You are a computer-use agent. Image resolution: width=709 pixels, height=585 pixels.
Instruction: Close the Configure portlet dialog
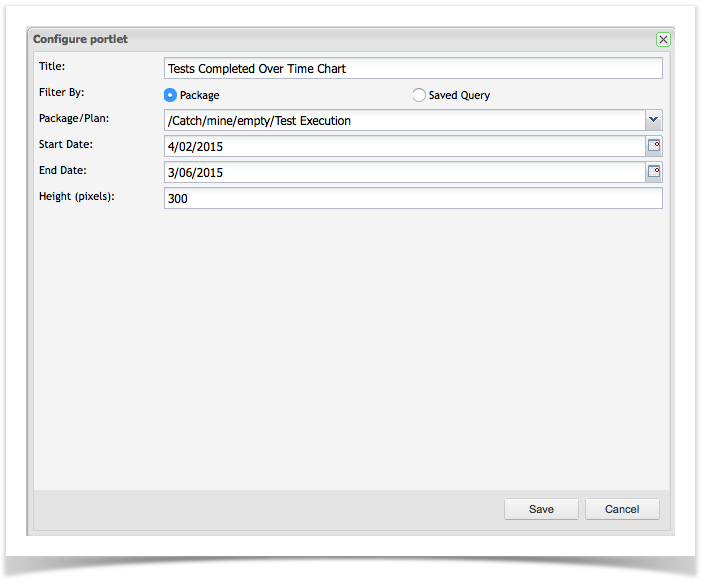663,40
